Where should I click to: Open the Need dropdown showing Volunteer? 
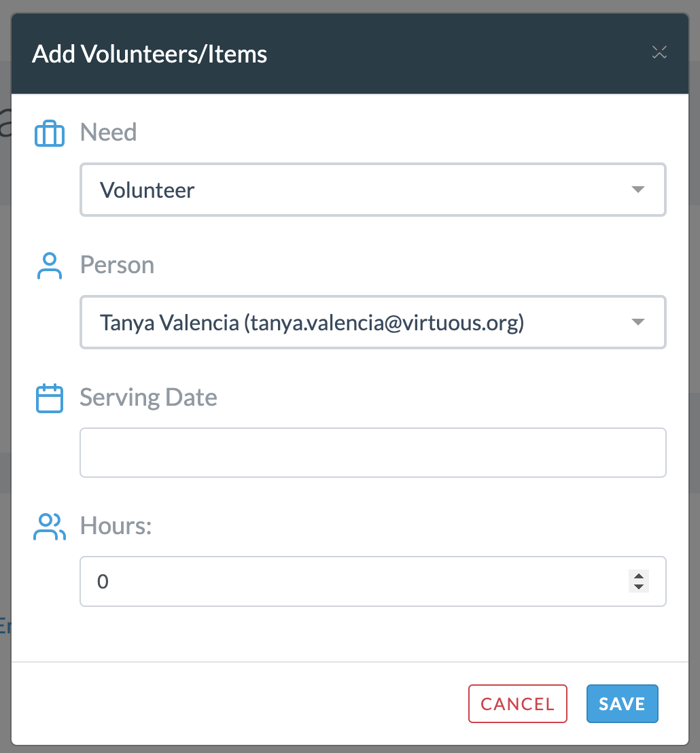tap(372, 190)
